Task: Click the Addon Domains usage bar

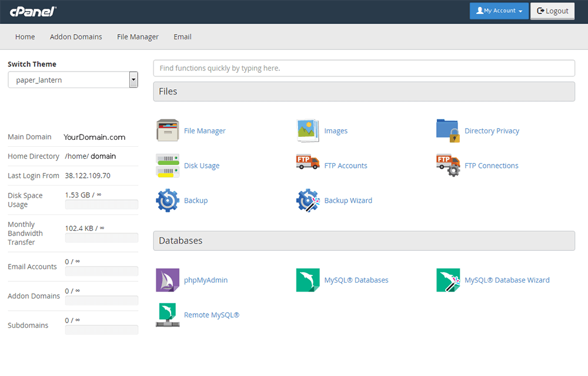Action: pyautogui.click(x=102, y=300)
